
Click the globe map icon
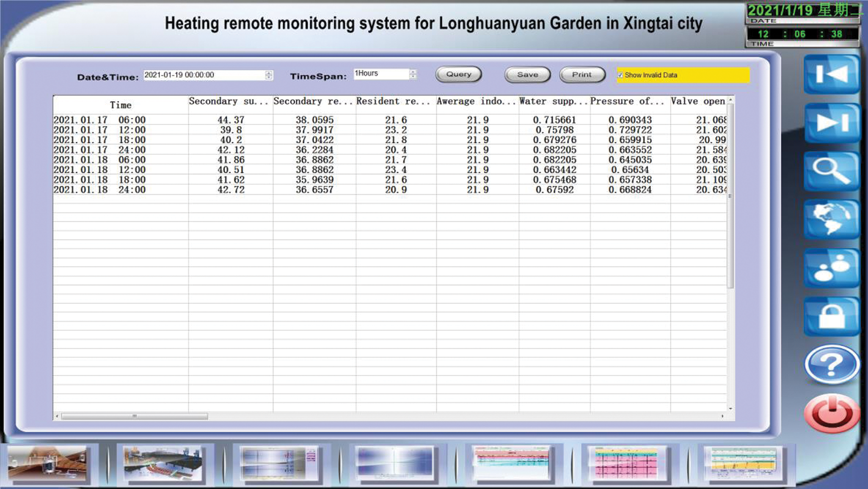pyautogui.click(x=831, y=220)
